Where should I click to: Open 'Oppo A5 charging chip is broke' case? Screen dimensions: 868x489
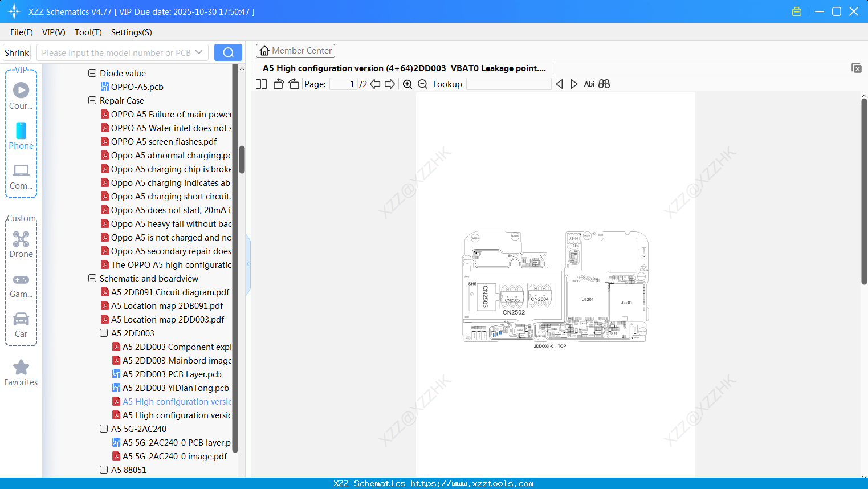click(x=166, y=169)
